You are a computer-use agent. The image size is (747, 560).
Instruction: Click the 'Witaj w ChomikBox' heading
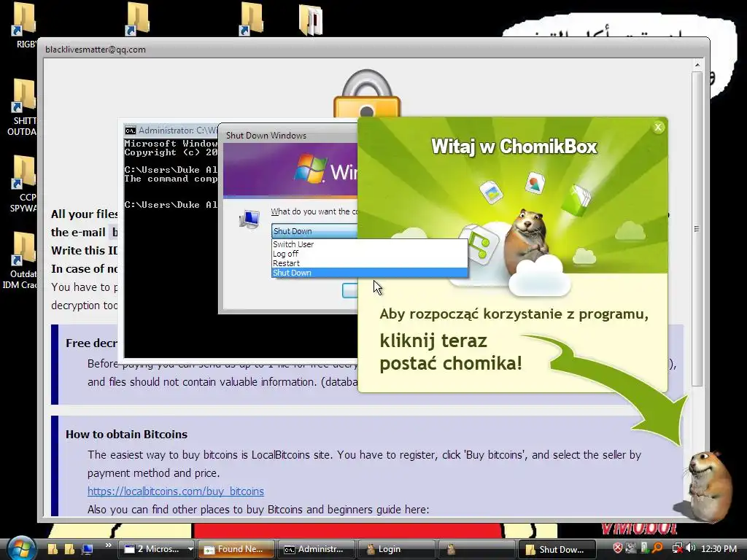[514, 147]
